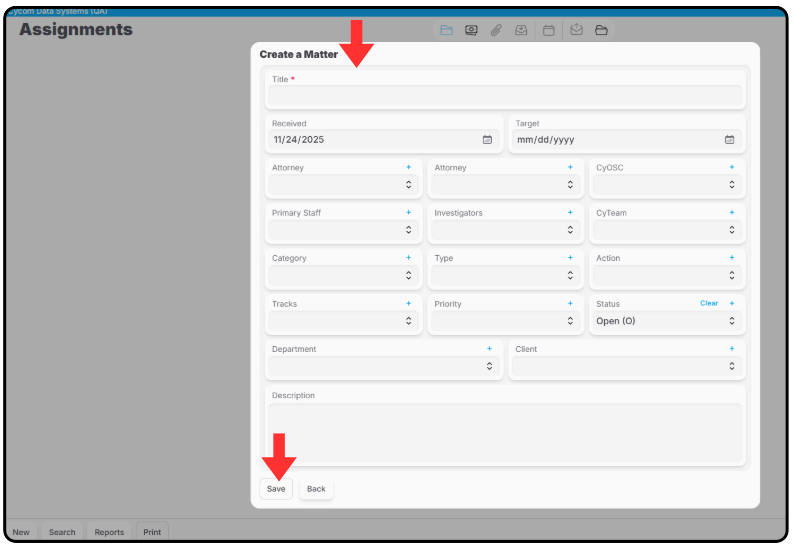Switch to the Reports tab
Image resolution: width=794 pixels, height=546 pixels.
(x=109, y=532)
